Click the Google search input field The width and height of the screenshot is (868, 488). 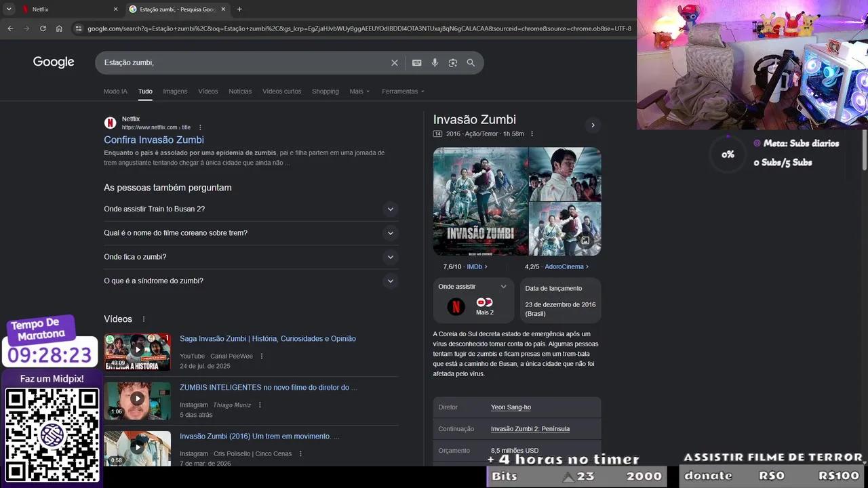[x=244, y=62]
